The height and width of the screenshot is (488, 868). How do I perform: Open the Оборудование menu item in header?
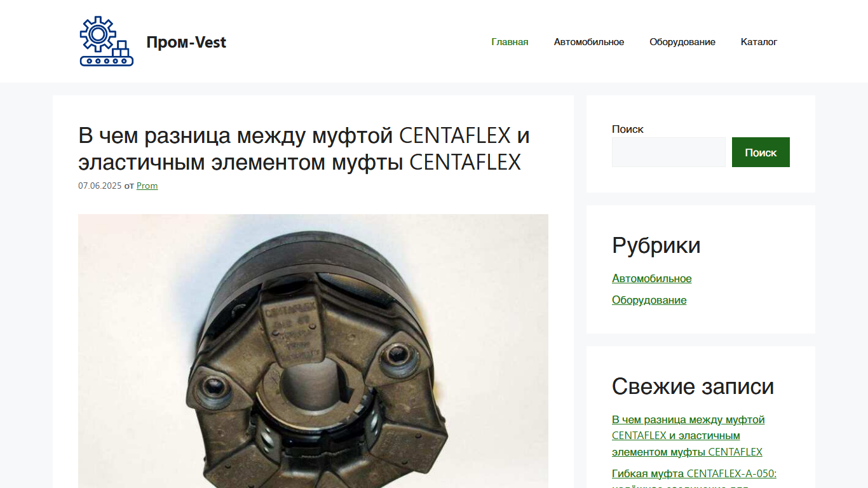[x=682, y=42]
